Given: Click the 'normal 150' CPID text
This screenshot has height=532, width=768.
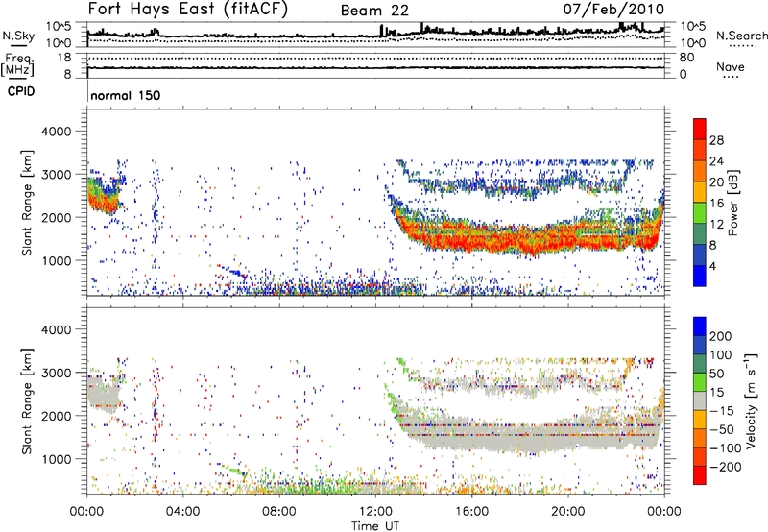Looking at the screenshot, I should pyautogui.click(x=126, y=95).
